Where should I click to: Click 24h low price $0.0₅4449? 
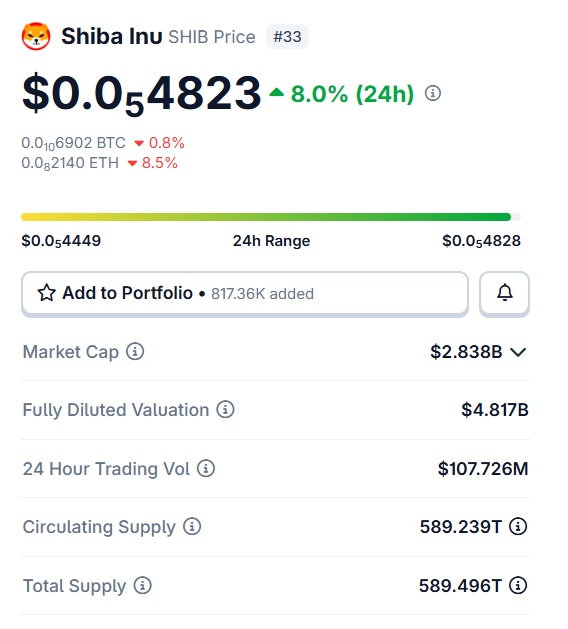point(61,241)
